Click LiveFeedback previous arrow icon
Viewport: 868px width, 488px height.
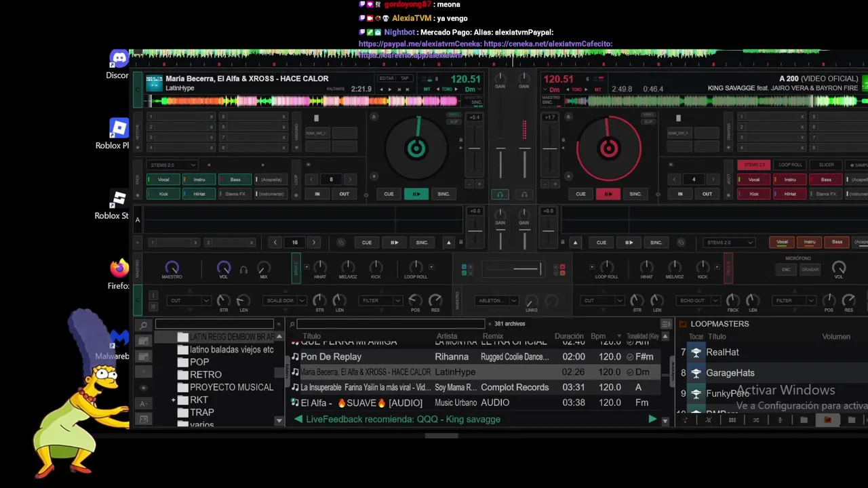[298, 419]
